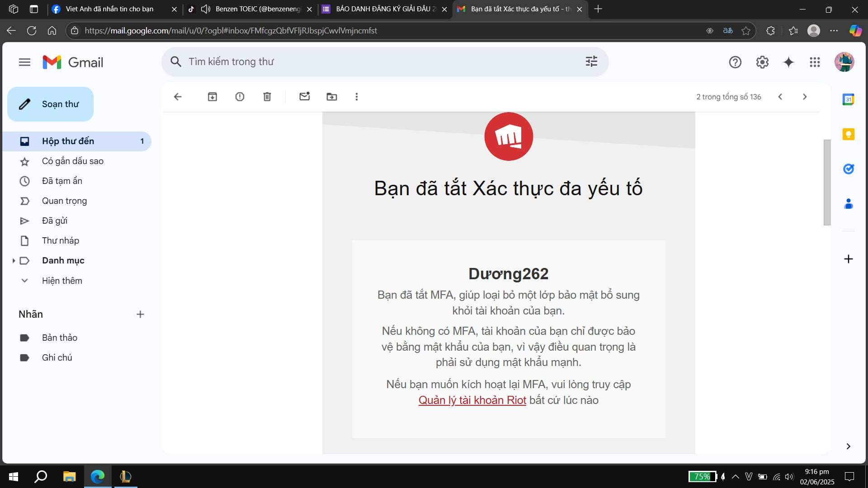Image resolution: width=868 pixels, height=488 pixels.
Task: Open Gmail main menu hamburger icon
Action: 24,62
